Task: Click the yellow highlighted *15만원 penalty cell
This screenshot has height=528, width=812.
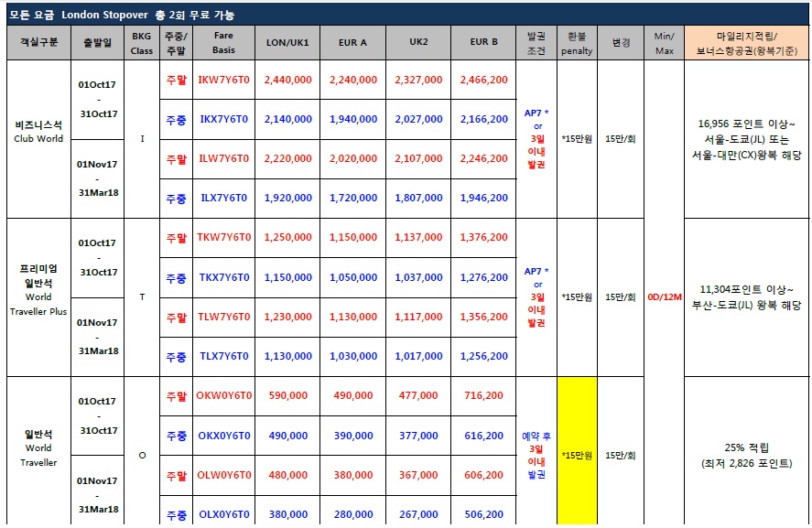Action: [577, 455]
